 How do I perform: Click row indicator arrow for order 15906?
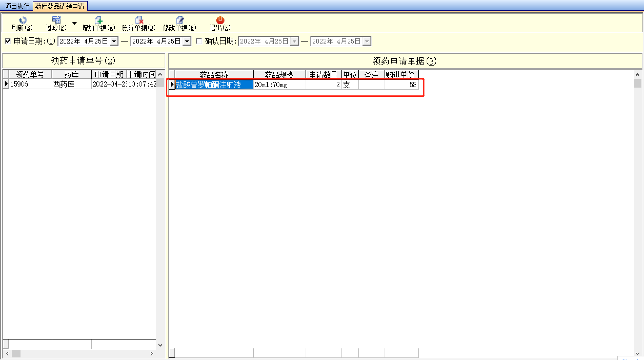click(x=6, y=84)
